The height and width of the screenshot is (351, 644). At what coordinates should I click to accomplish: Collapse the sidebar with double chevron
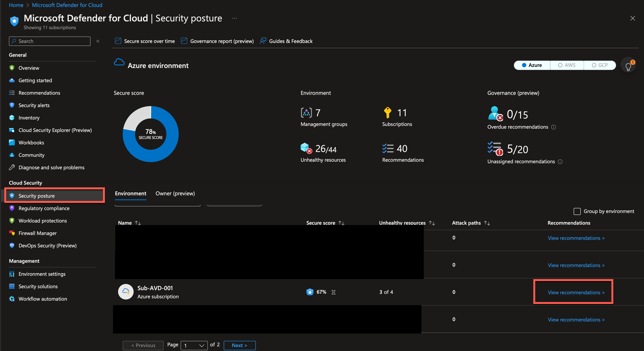pyautogui.click(x=98, y=41)
